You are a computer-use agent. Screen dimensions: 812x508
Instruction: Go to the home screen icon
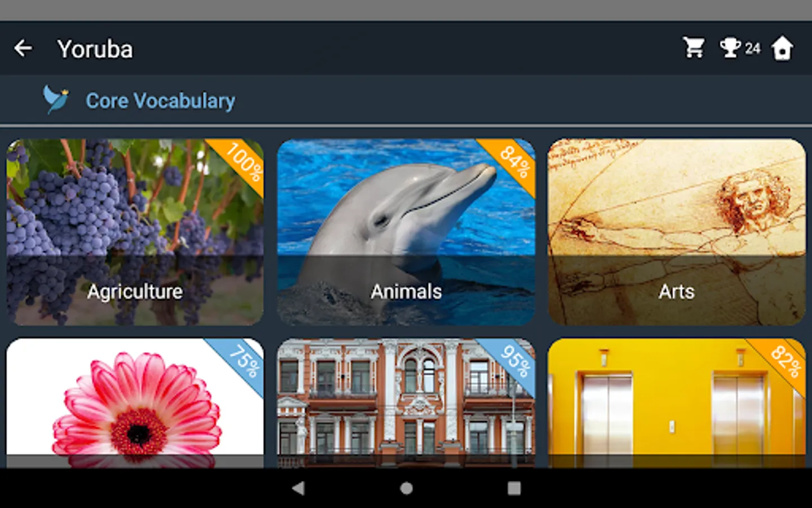tap(783, 48)
